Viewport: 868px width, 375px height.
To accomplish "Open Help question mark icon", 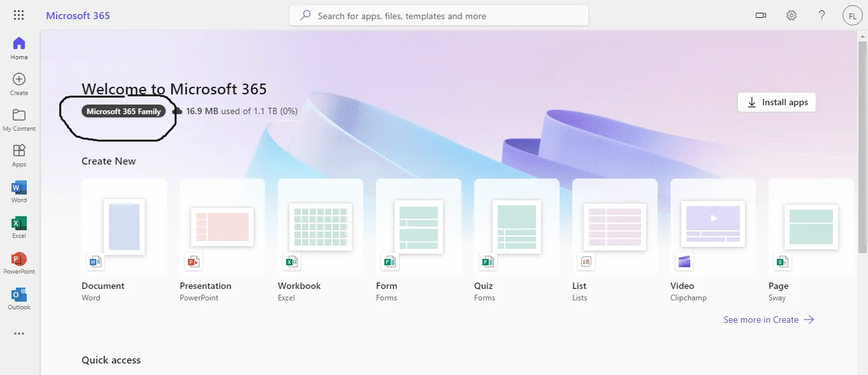I will (x=822, y=15).
